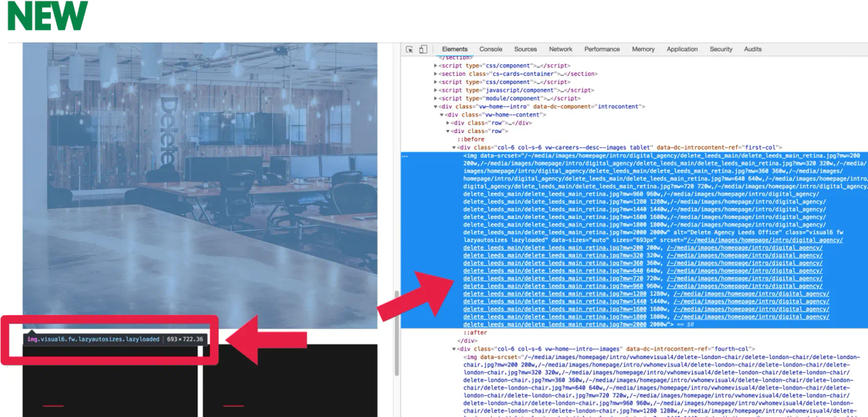Expand the collapsed div class row node
Viewport: 868px width, 417px height.
coord(448,123)
